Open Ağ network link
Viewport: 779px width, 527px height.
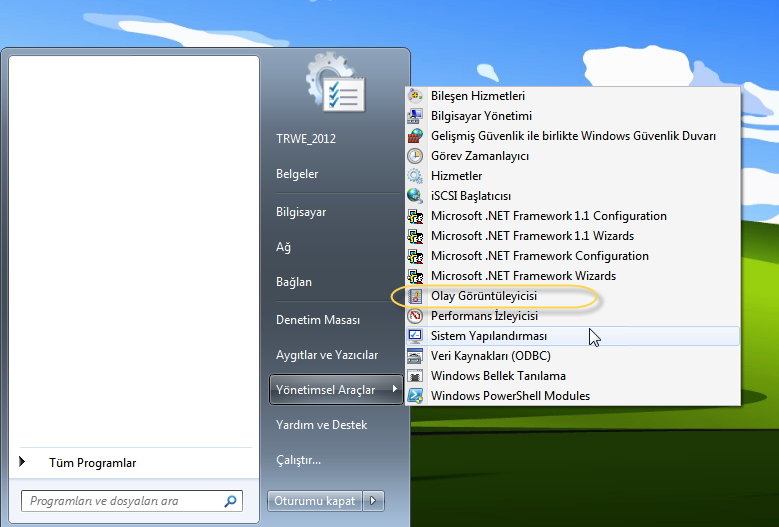tap(283, 247)
